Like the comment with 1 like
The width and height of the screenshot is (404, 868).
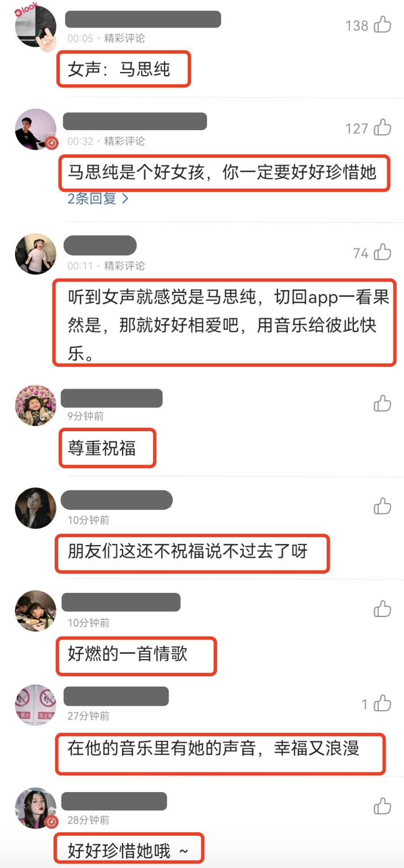[x=383, y=703]
